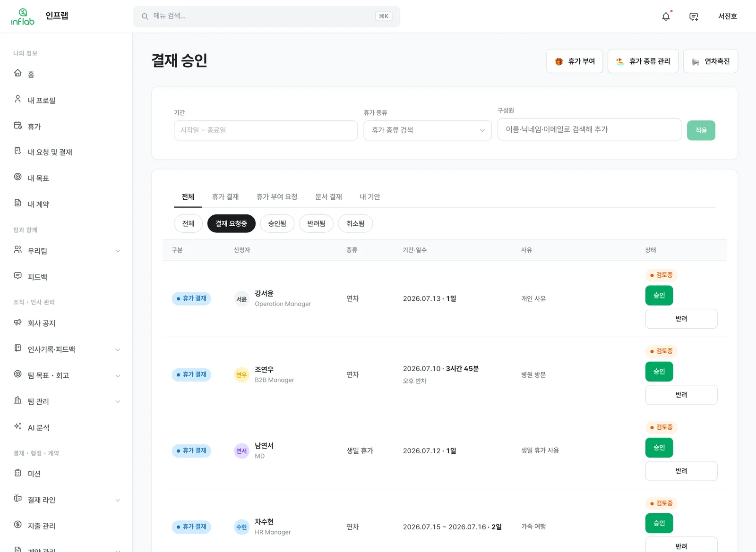Open 미션 clipboard icon

click(18, 473)
